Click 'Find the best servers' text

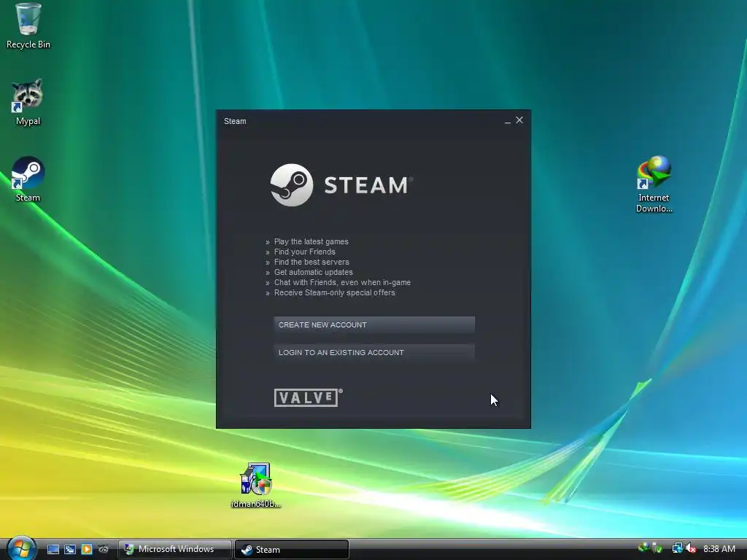coord(311,262)
